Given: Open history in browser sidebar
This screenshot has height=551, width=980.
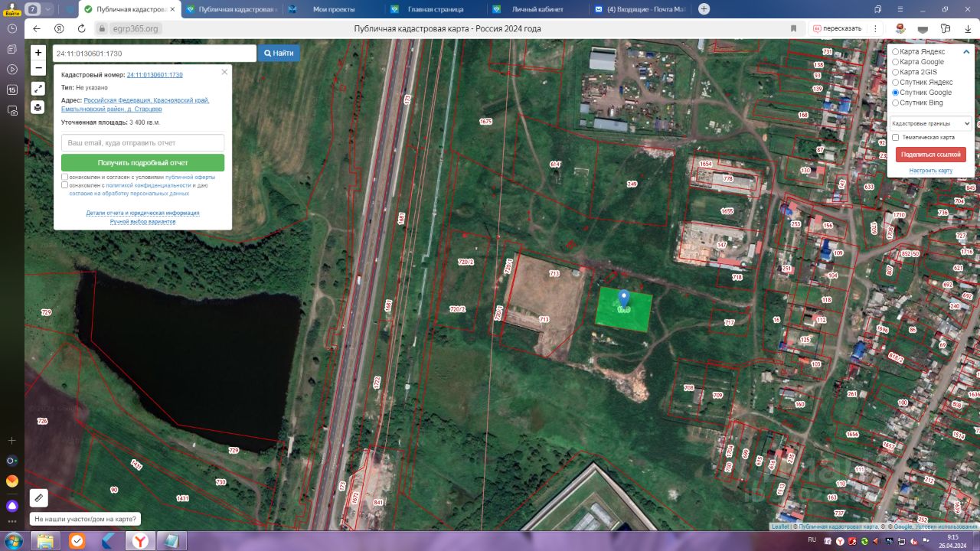Looking at the screenshot, I should (x=11, y=28).
